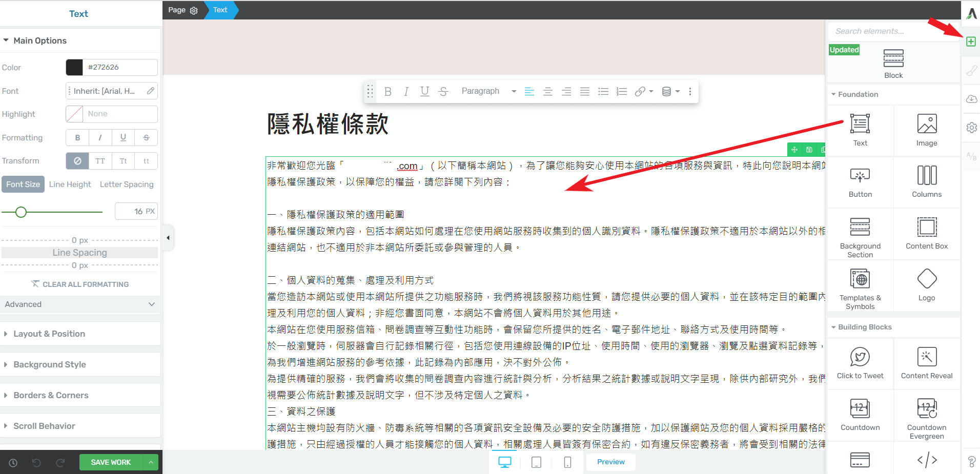This screenshot has width=980, height=474.
Task: Open dynamic data dropdown in toolbar
Action: (670, 92)
